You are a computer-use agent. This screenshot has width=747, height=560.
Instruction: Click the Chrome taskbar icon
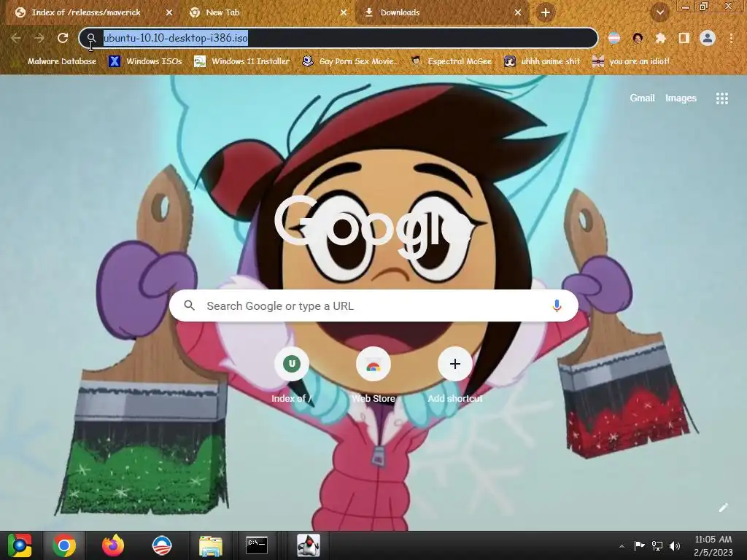(x=64, y=545)
